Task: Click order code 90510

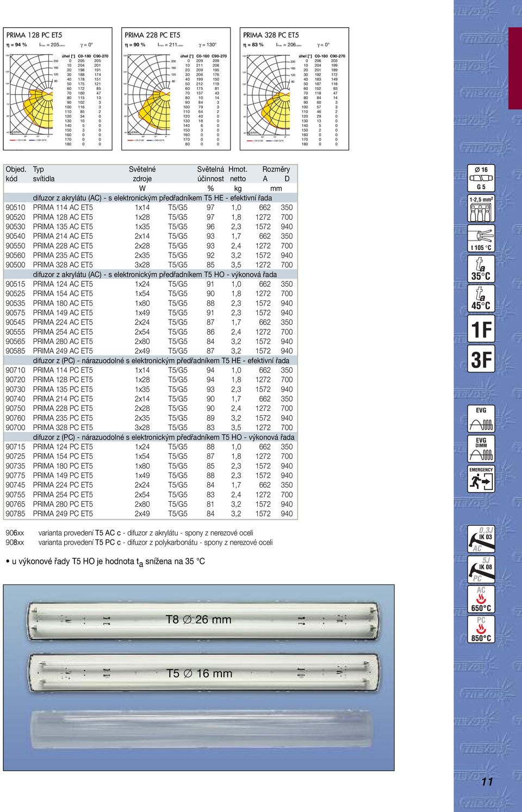Action: [x=15, y=207]
